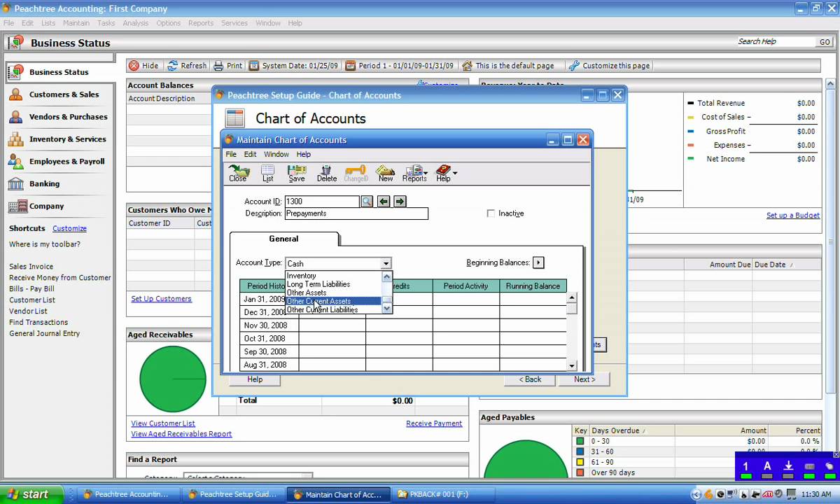Open the Edit menu in Maintain Chart of Accounts
The height and width of the screenshot is (504, 840).
[250, 154]
